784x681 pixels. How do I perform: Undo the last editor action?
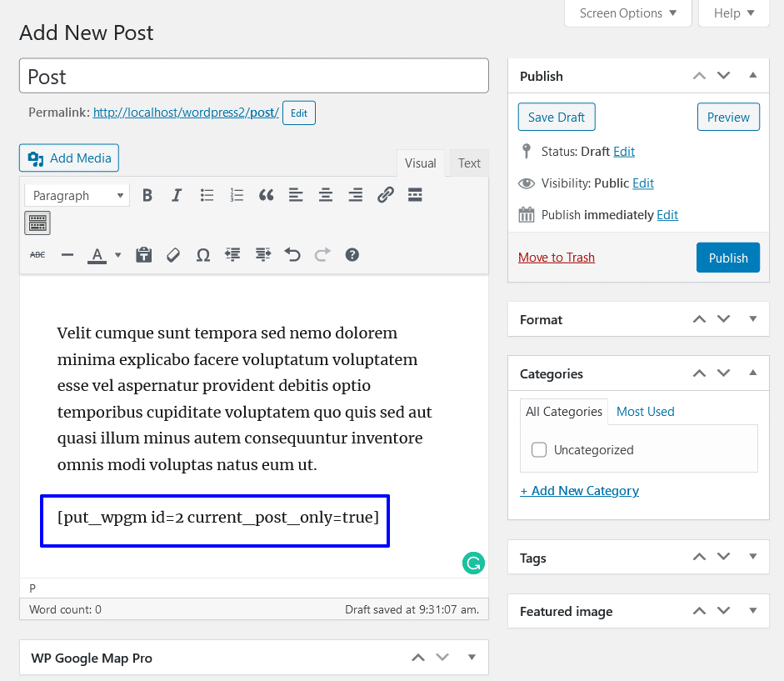point(292,255)
